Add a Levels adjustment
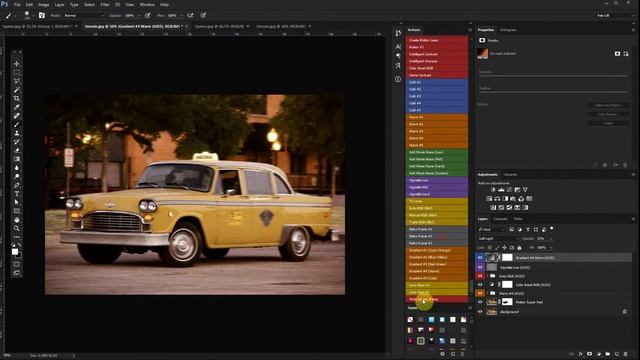The image size is (640, 360). [501, 190]
